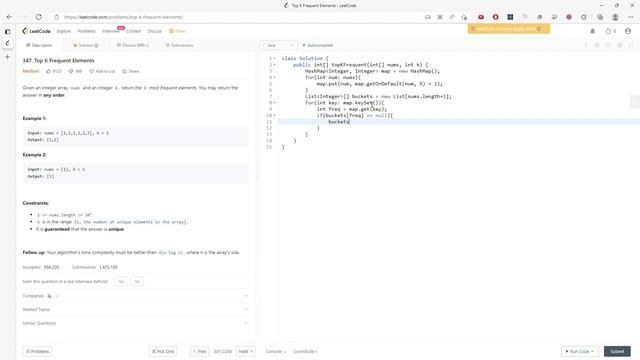The image size is (640, 360).
Task: Collapse code fold arrow on line 4
Action: coord(274,77)
